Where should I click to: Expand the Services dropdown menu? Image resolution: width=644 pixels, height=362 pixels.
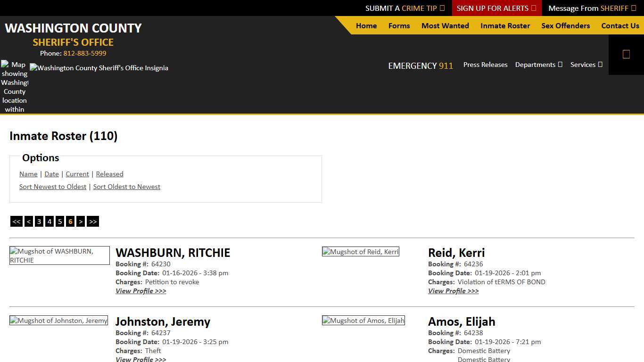[x=586, y=65]
